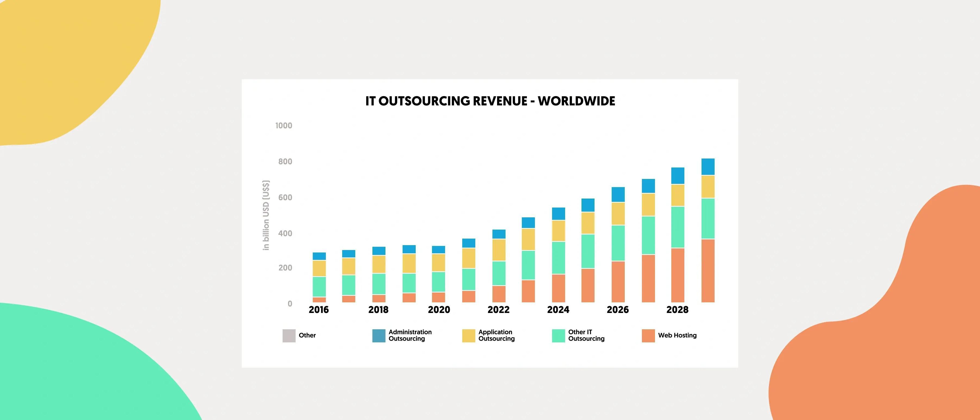Viewport: 980px width, 420px height.
Task: Select the 'Application Outsourcing' legend label
Action: click(497, 335)
